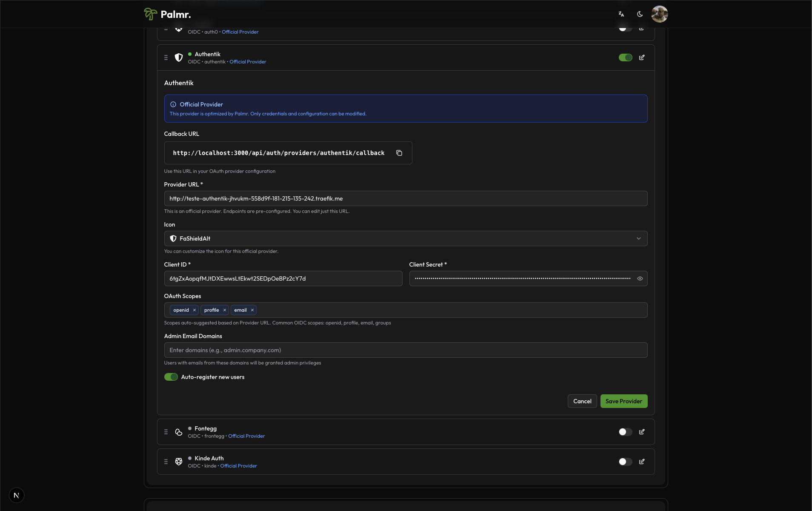Grab the Authentik drag handle
Screen dimensions: 812x511
click(x=166, y=57)
